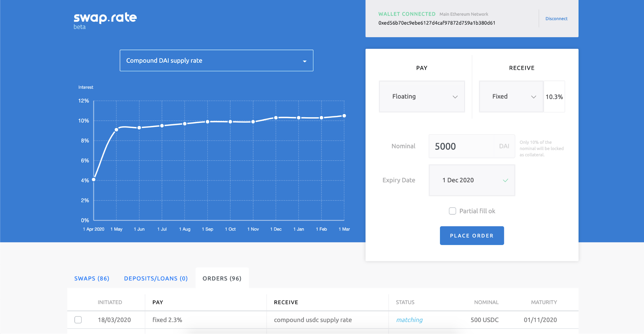Click the wallet address text
The height and width of the screenshot is (334, 644).
(x=437, y=23)
